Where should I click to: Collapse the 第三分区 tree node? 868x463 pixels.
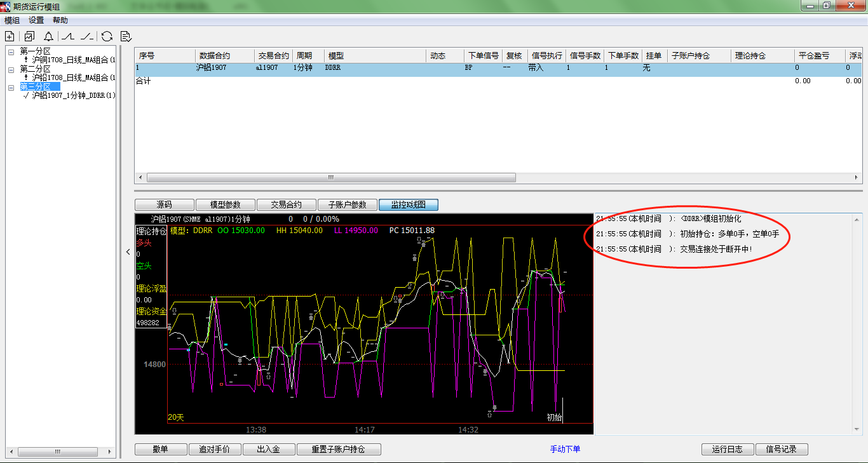pos(11,87)
